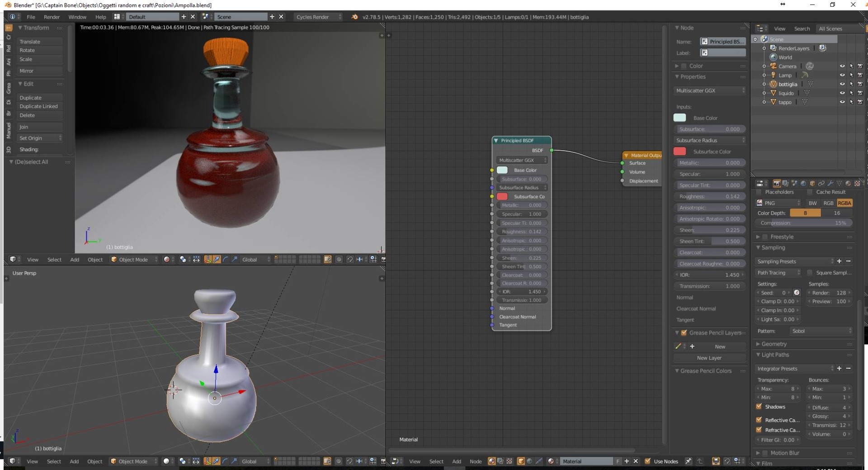868x470 pixels.
Task: Click lock camera and layers icon in top viewport
Action: tap(327, 259)
